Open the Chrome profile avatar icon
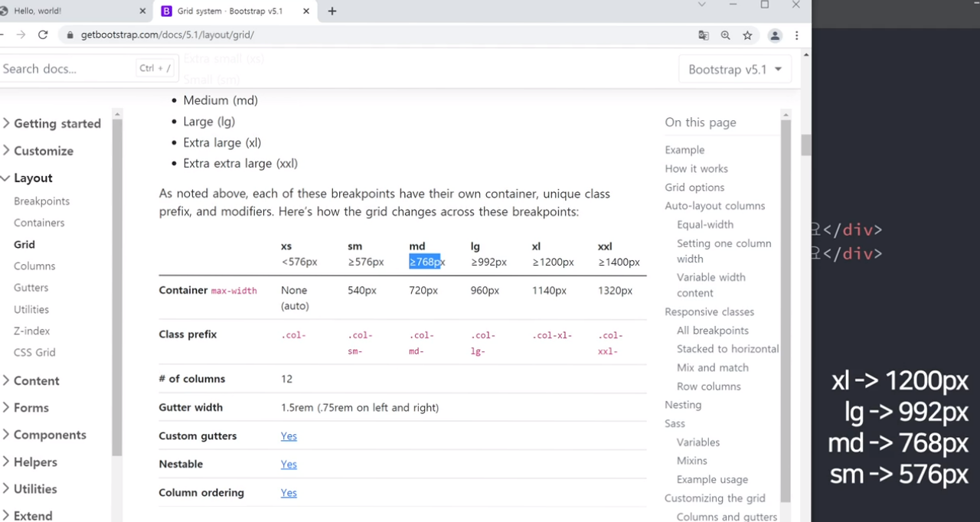 point(775,35)
